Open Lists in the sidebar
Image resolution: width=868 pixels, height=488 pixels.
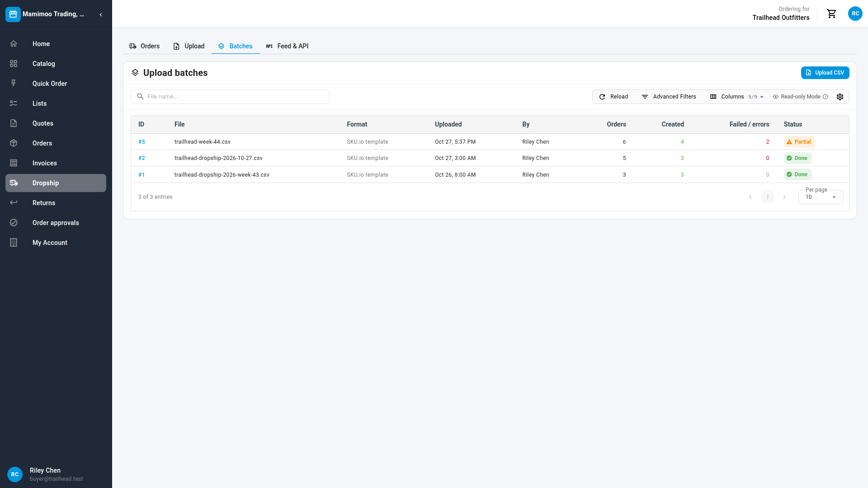[x=56, y=103]
